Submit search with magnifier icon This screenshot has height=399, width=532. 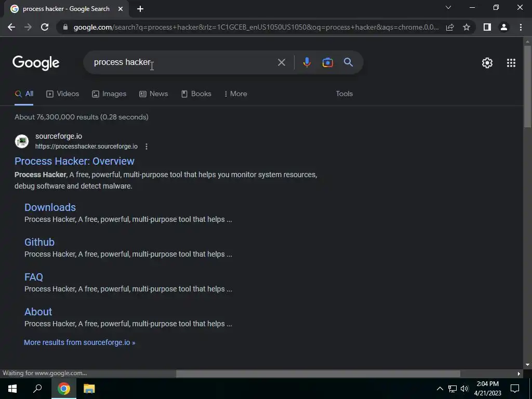point(349,62)
